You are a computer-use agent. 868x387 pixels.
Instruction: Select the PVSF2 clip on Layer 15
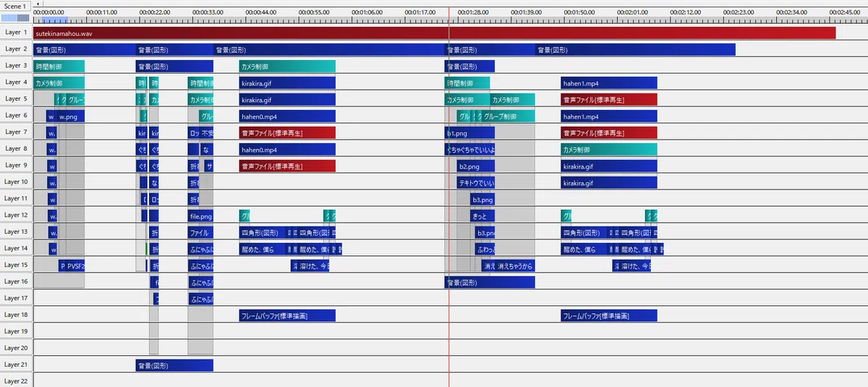[75, 266]
